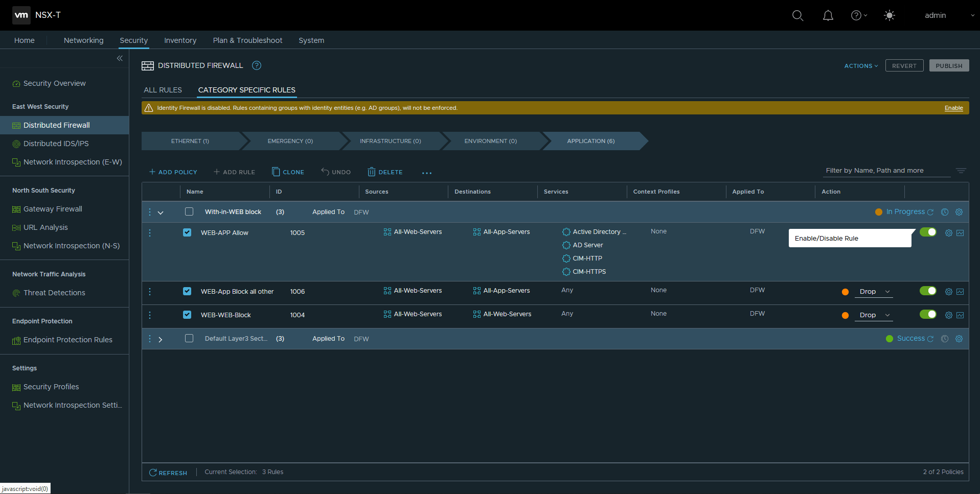Viewport: 980px width, 494px height.
Task: Select the ETHERNET (1) category
Action: (190, 141)
